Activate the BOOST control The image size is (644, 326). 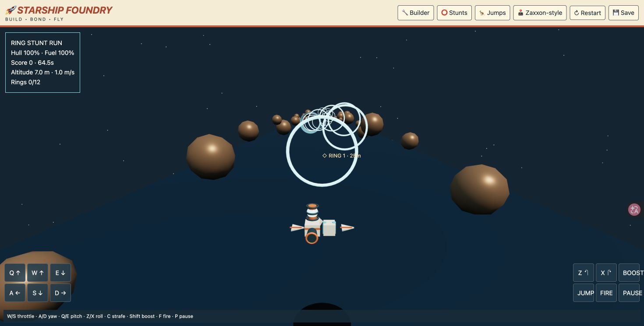click(x=629, y=273)
